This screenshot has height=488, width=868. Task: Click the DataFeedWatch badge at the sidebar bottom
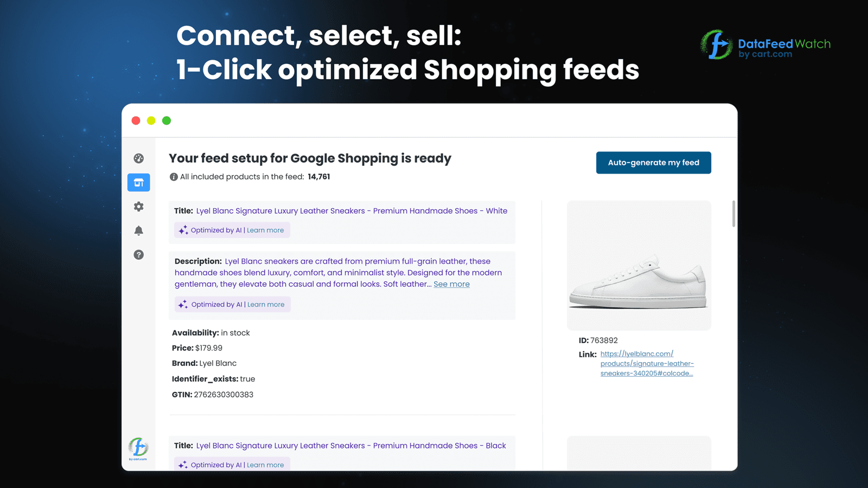pyautogui.click(x=138, y=449)
